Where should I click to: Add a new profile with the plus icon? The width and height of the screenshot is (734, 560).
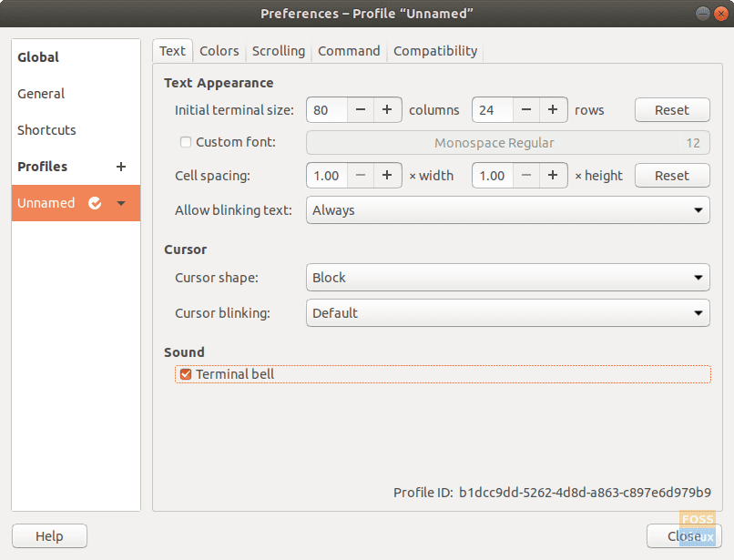120,167
